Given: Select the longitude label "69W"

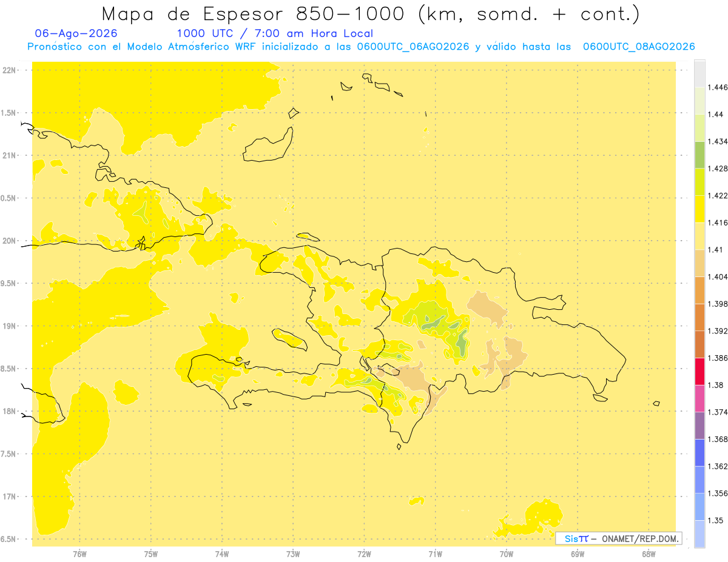Looking at the screenshot, I should (578, 554).
